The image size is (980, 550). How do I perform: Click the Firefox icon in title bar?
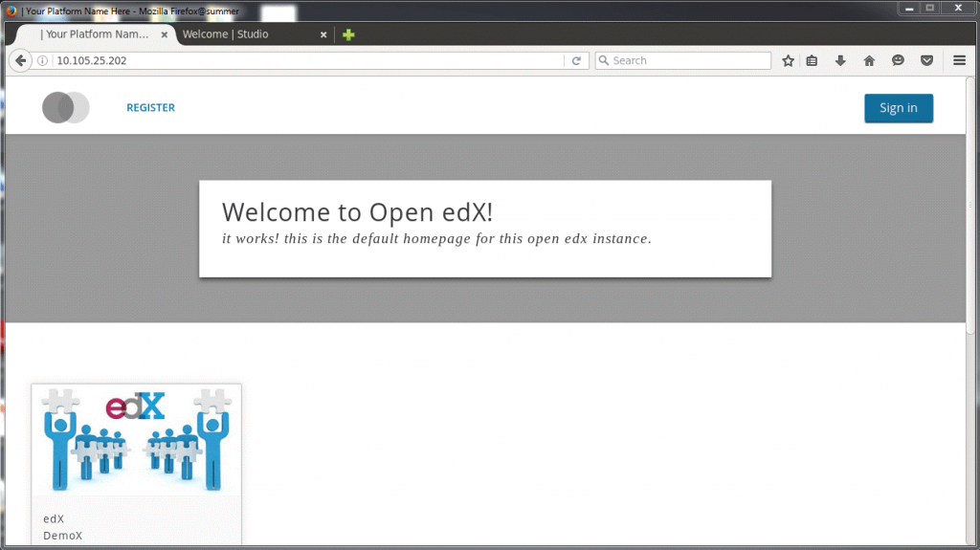[11, 11]
